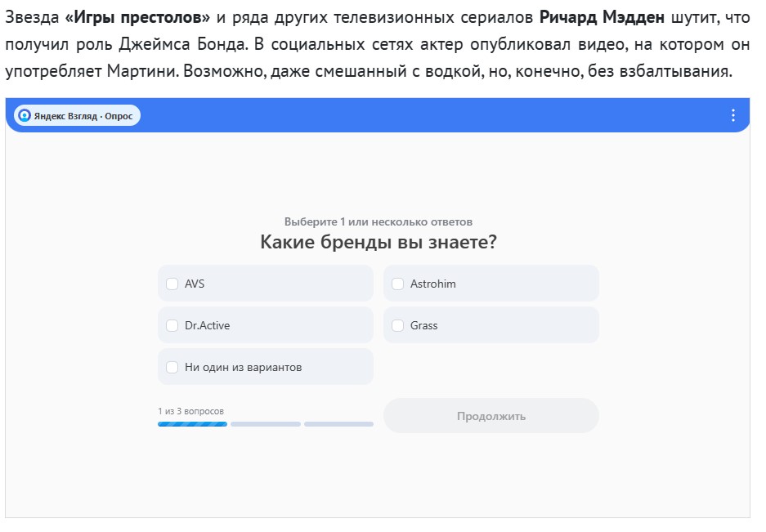The width and height of the screenshot is (766, 532).
Task: Click the bold text Игры престолов
Action: 137,18
